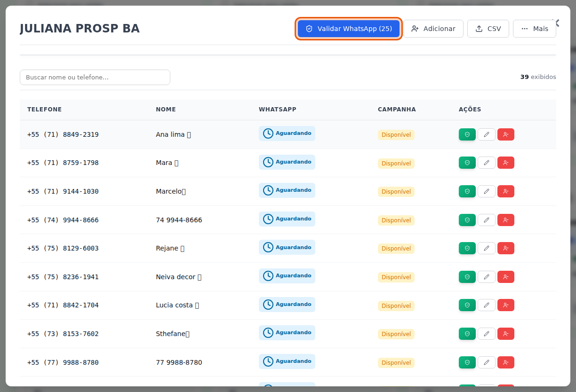Screen dimensions: 576x392
Task: Open the Mais options menu
Action: click(535, 29)
